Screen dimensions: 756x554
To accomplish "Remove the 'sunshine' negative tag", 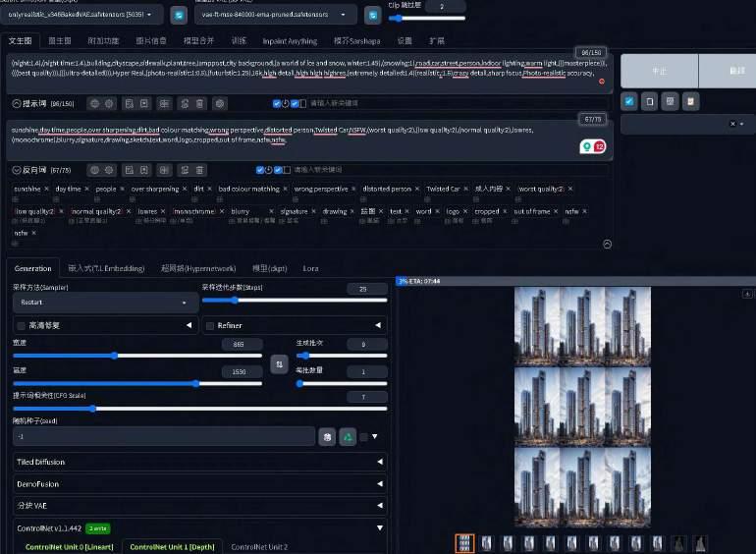I will [47, 189].
